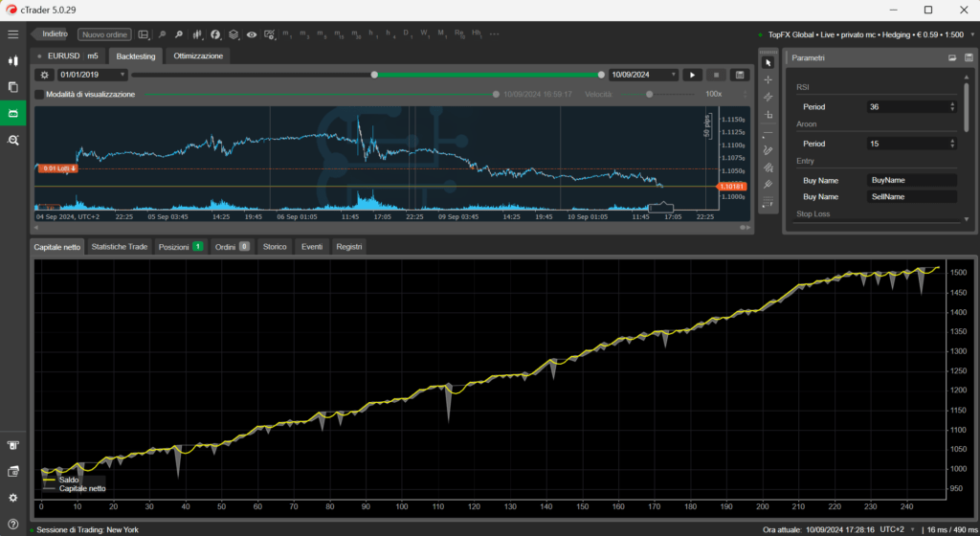Open the Analyze magnifier sidebar section
This screenshot has height=536, width=980.
pyautogui.click(x=12, y=140)
